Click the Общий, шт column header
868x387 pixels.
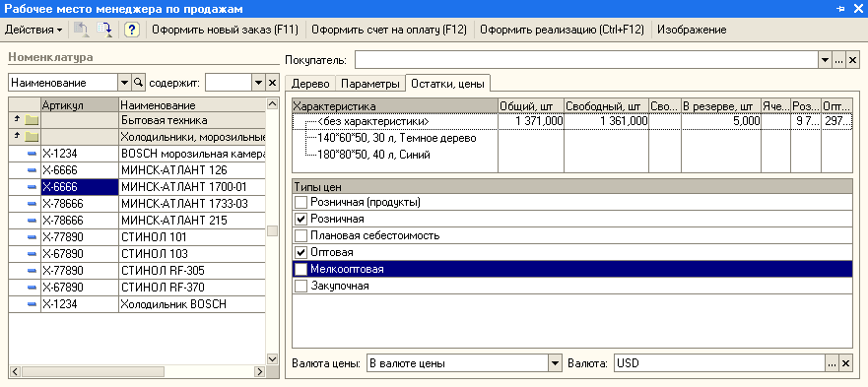tap(531, 105)
